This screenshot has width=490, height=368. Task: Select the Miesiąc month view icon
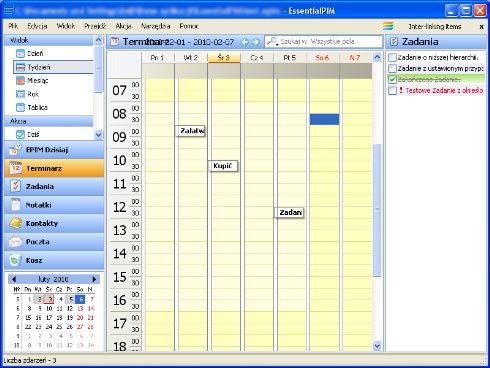pos(20,81)
